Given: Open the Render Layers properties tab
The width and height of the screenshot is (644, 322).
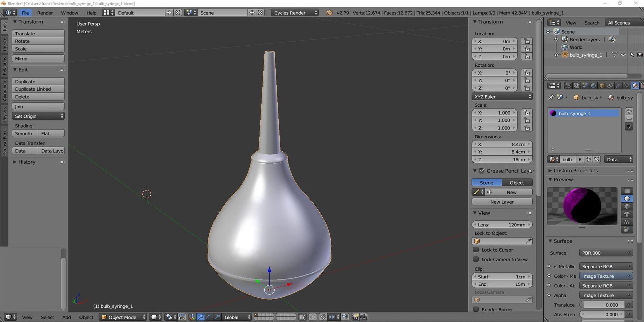Looking at the screenshot, I should (576, 86).
